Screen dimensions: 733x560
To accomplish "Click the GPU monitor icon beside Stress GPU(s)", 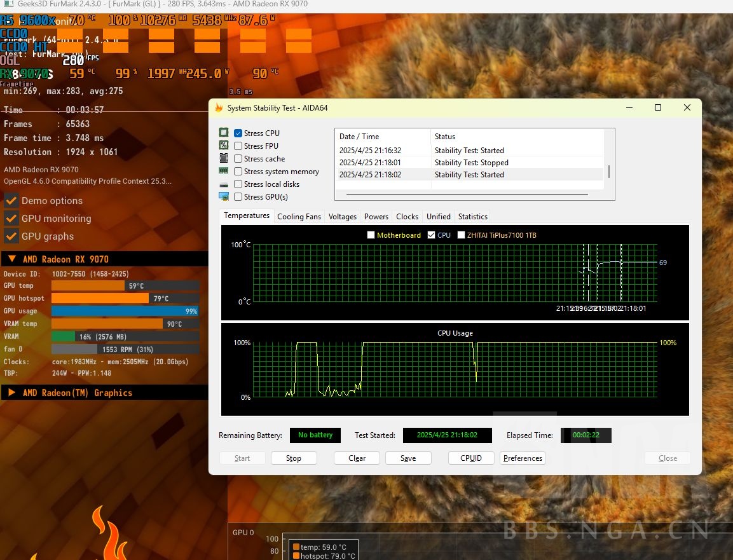I will [224, 196].
